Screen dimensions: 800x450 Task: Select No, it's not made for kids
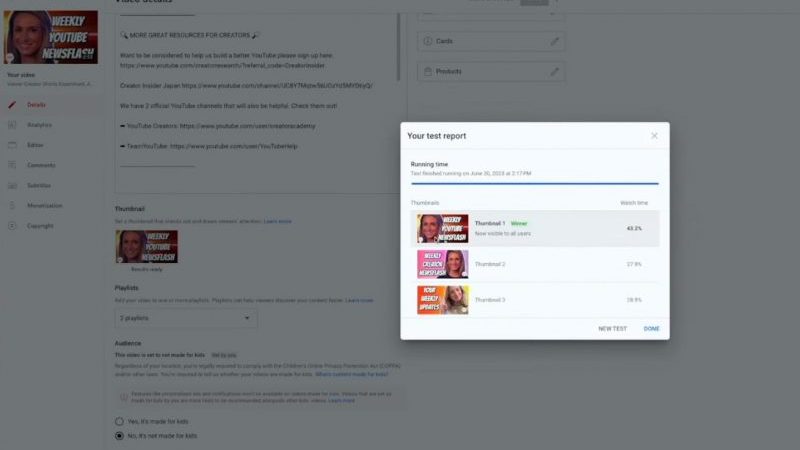coord(119,436)
